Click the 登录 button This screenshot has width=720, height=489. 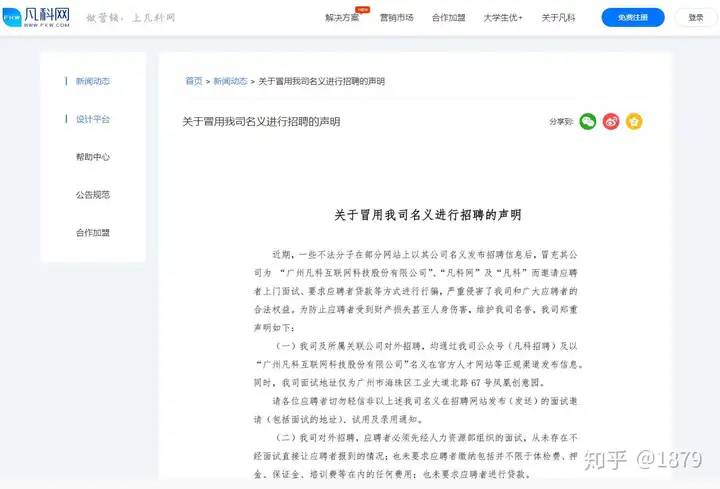pos(696,17)
